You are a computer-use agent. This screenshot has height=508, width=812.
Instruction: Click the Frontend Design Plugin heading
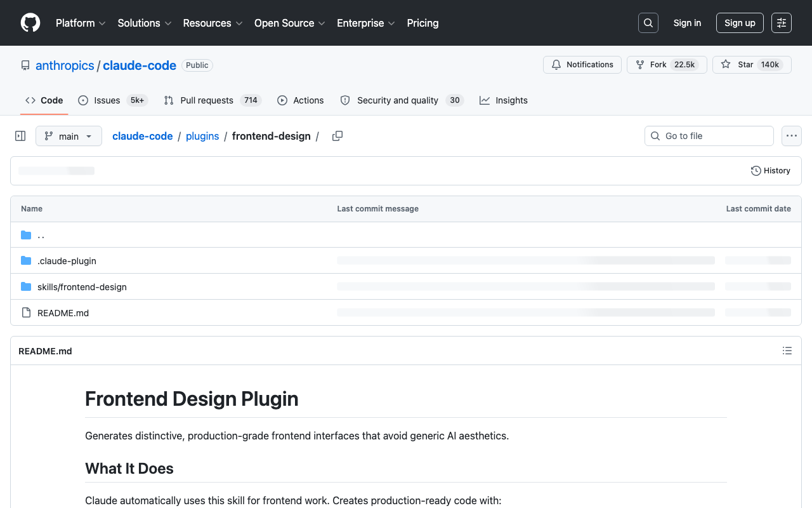192,399
